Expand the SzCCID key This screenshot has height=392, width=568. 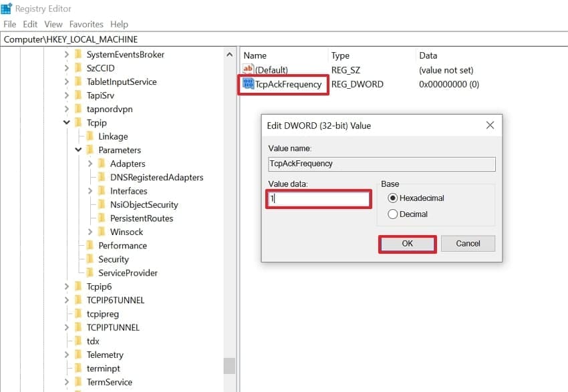pyautogui.click(x=66, y=68)
